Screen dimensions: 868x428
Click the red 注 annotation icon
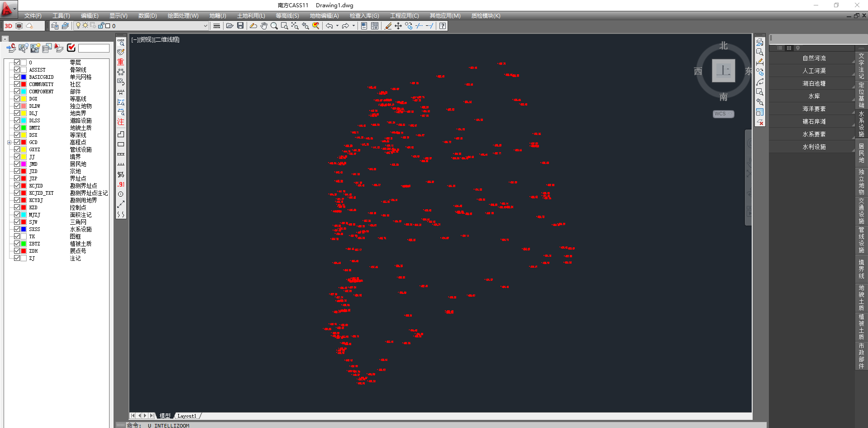(121, 122)
